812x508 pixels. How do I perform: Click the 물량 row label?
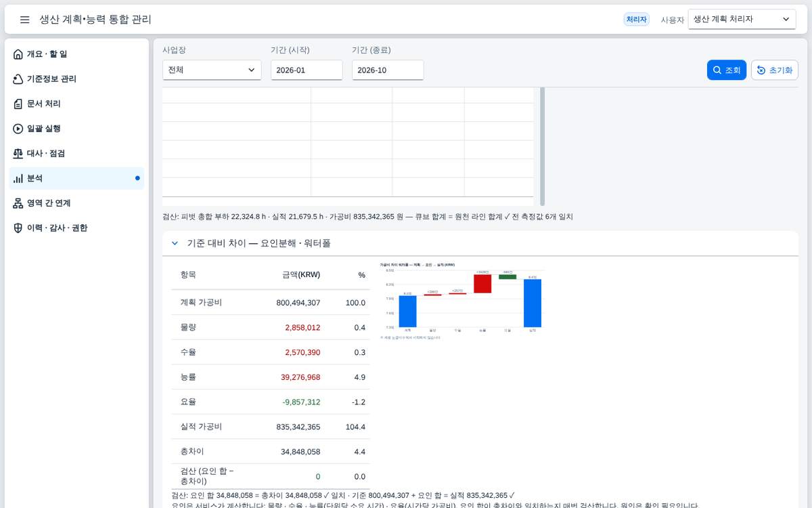188,327
